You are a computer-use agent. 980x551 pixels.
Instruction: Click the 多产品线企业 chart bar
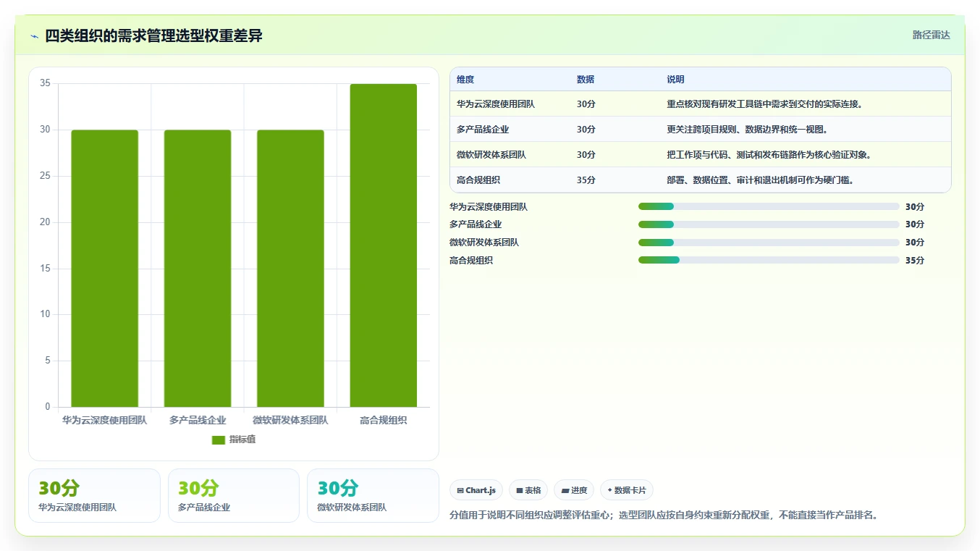pyautogui.click(x=198, y=269)
